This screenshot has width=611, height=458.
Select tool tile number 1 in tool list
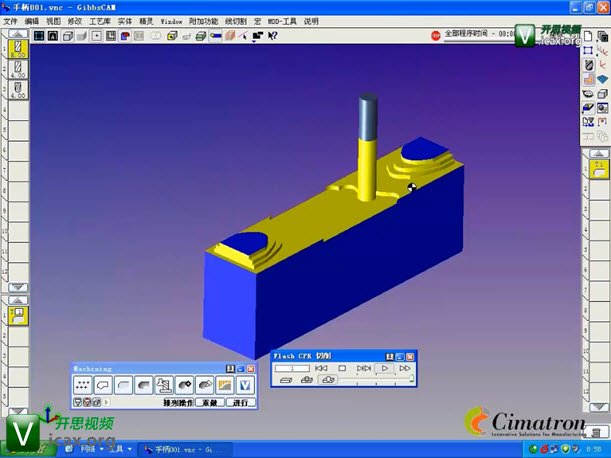click(18, 49)
